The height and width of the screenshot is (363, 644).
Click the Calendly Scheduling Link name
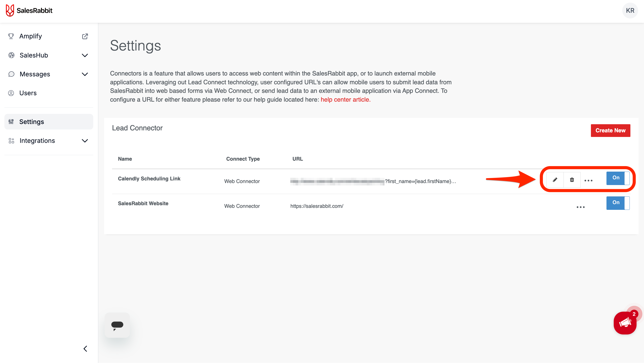[149, 179]
